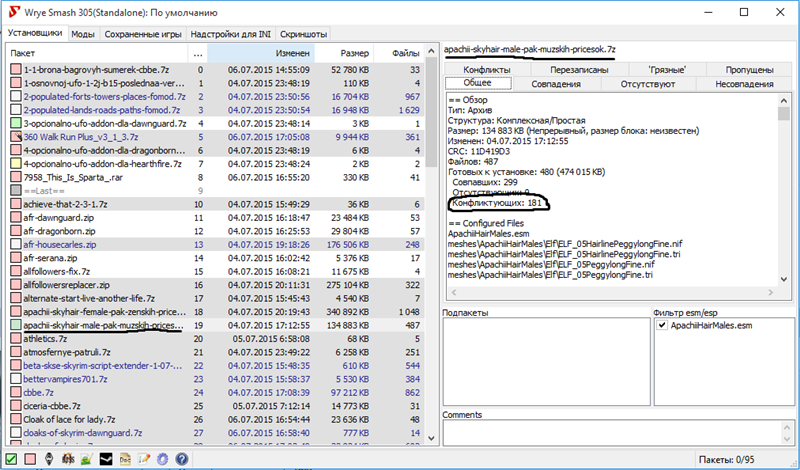Open the Перезаписаны info tab
Screen dimensions: 800x470
[x=579, y=69]
